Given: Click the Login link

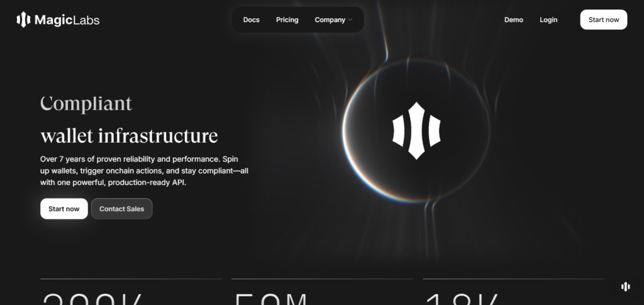Looking at the screenshot, I should coord(548,19).
